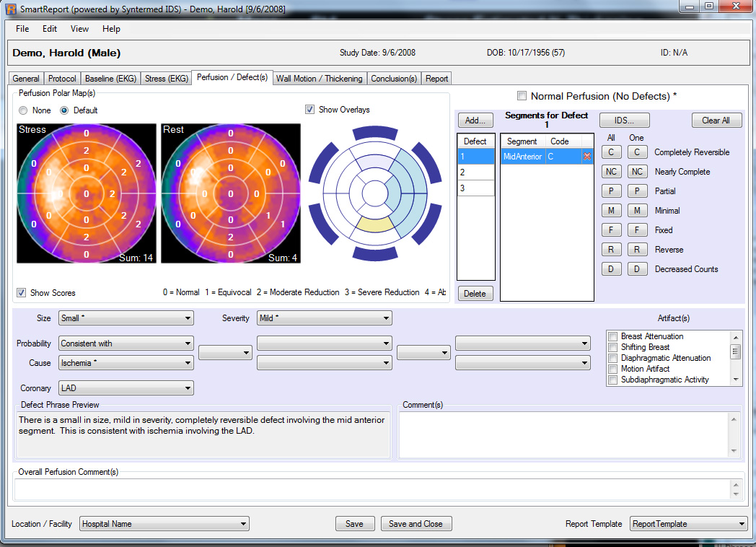This screenshot has width=756, height=547.
Task: Switch to Wall Motion / Thickening tab
Action: coord(320,79)
